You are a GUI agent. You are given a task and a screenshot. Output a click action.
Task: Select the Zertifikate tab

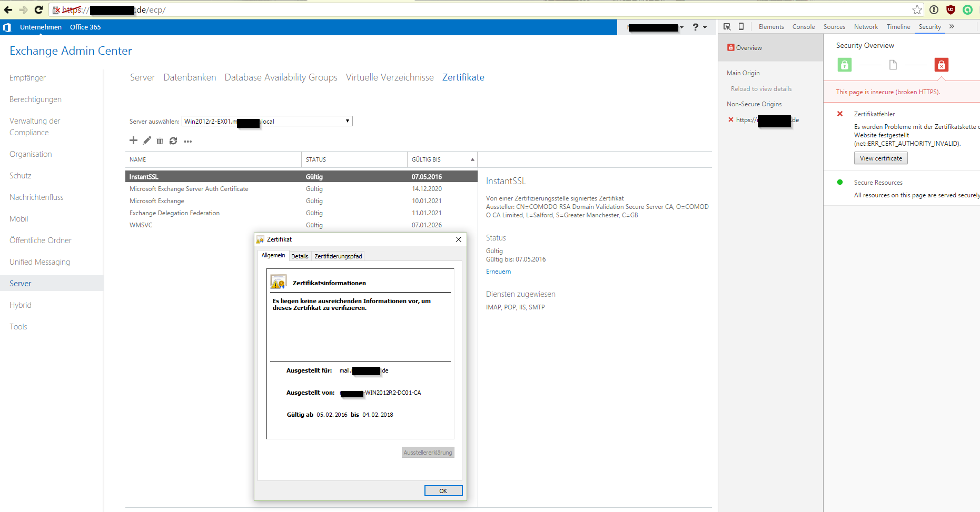[463, 77]
